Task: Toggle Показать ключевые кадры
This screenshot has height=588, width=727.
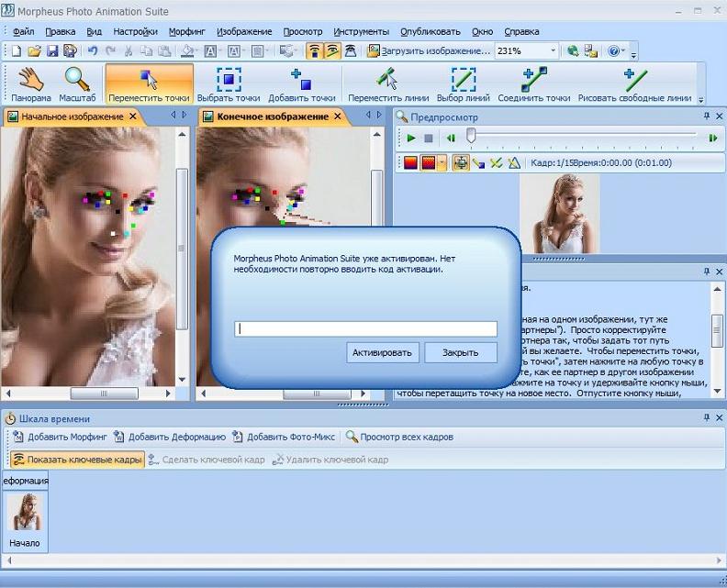Action: [77, 460]
